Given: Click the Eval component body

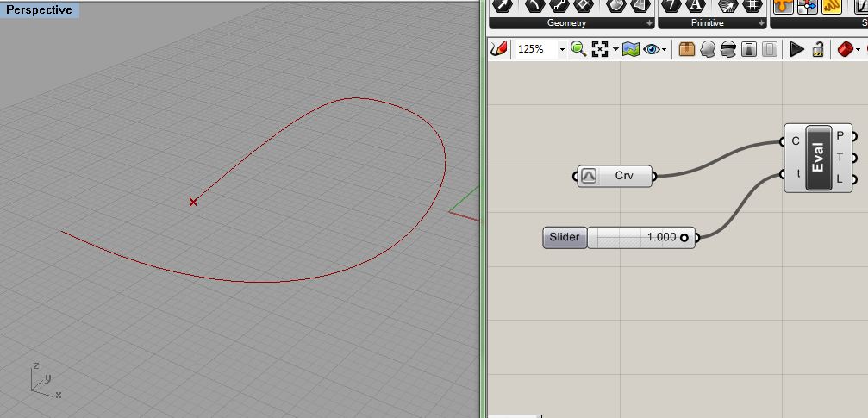Looking at the screenshot, I should (x=818, y=158).
